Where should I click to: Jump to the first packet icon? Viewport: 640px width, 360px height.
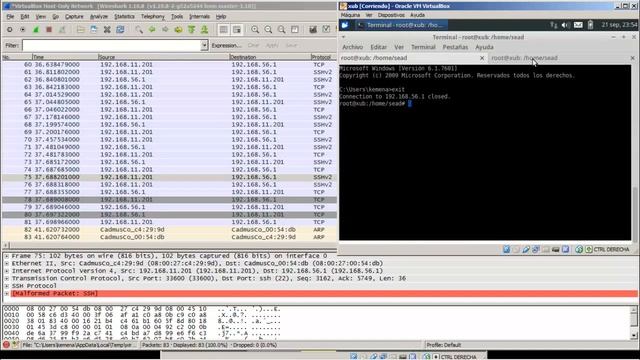pyautogui.click(x=191, y=29)
